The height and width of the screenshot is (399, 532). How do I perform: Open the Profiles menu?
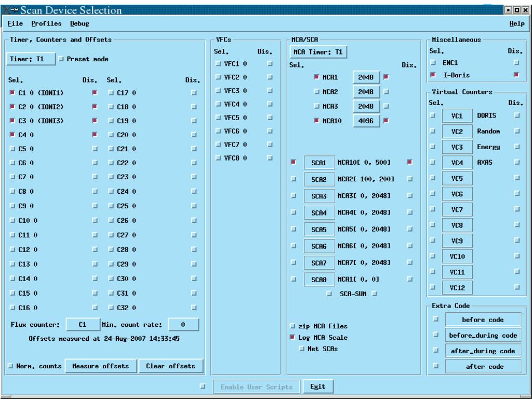pyautogui.click(x=46, y=23)
